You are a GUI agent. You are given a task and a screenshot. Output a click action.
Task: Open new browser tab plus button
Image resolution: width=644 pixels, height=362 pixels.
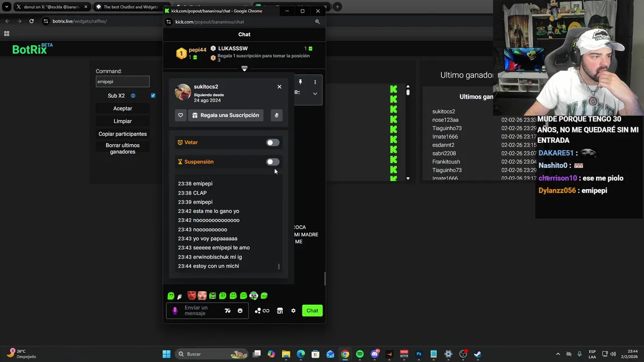coord(337,7)
